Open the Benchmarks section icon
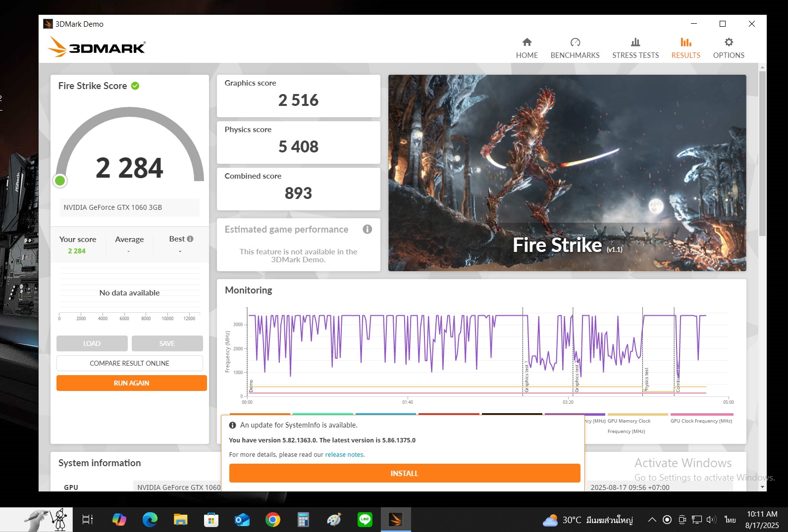 tap(575, 43)
